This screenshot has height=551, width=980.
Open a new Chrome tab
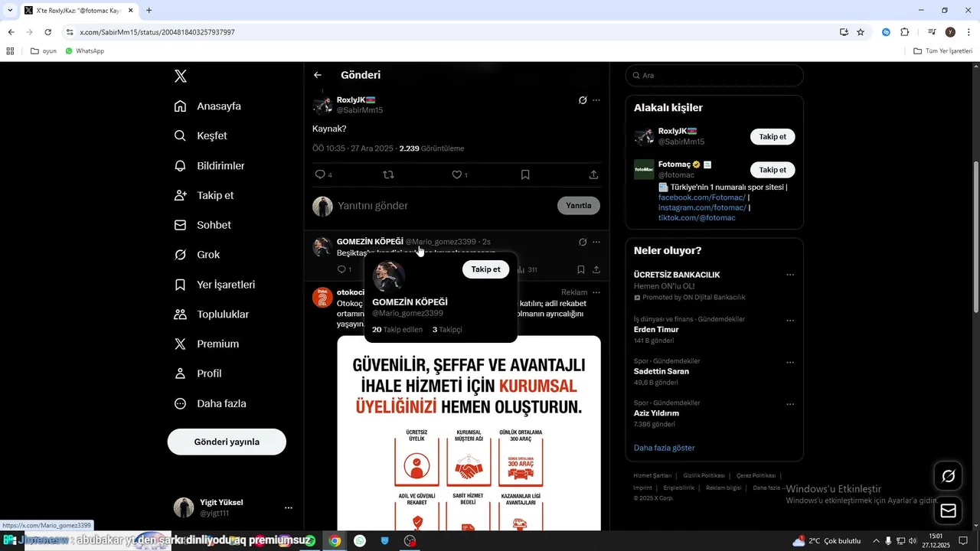point(149,11)
